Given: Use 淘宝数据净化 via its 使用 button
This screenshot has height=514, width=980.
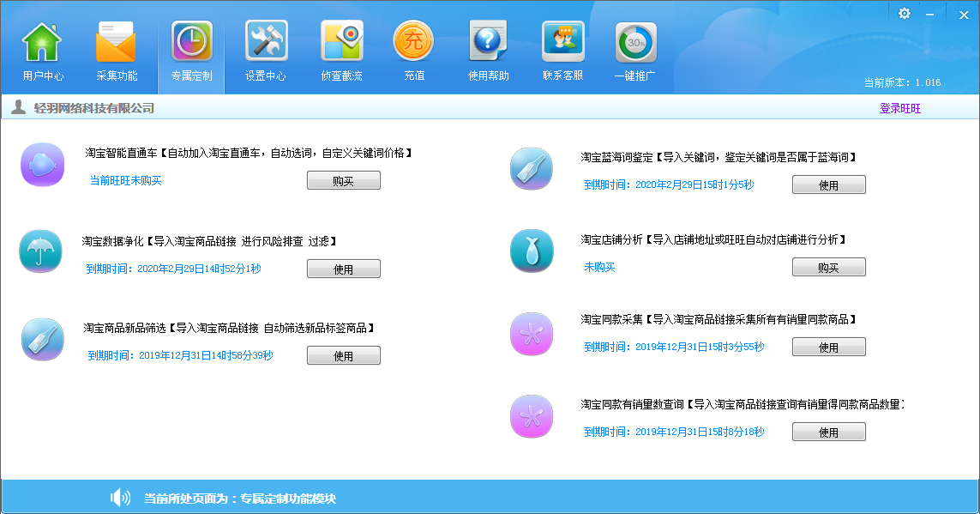Looking at the screenshot, I should click(344, 269).
